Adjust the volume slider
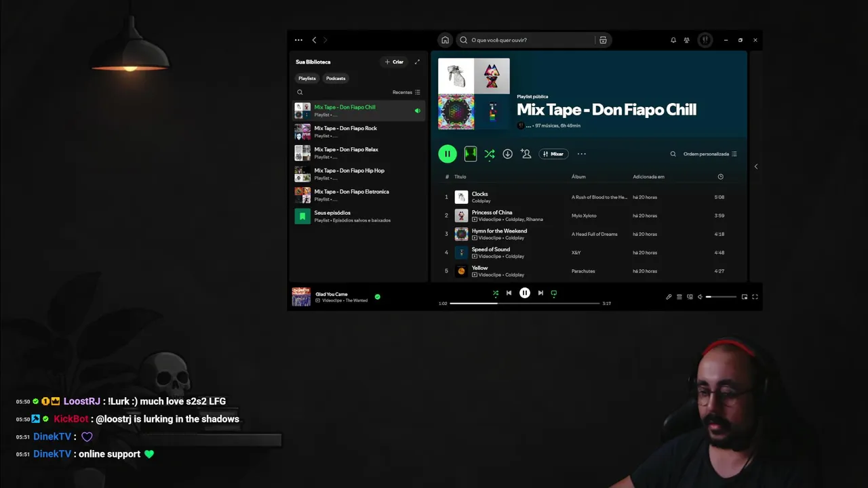The height and width of the screenshot is (488, 868). tap(721, 297)
